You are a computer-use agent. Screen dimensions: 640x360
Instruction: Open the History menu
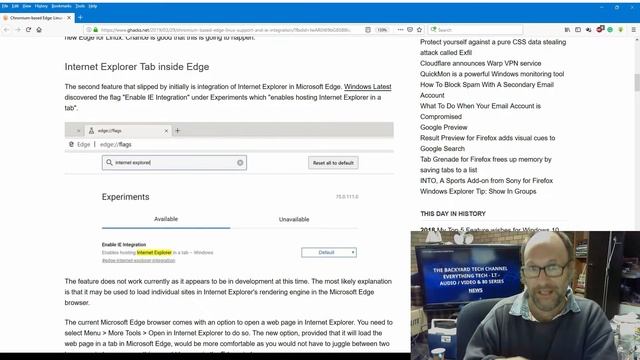tap(41, 6)
